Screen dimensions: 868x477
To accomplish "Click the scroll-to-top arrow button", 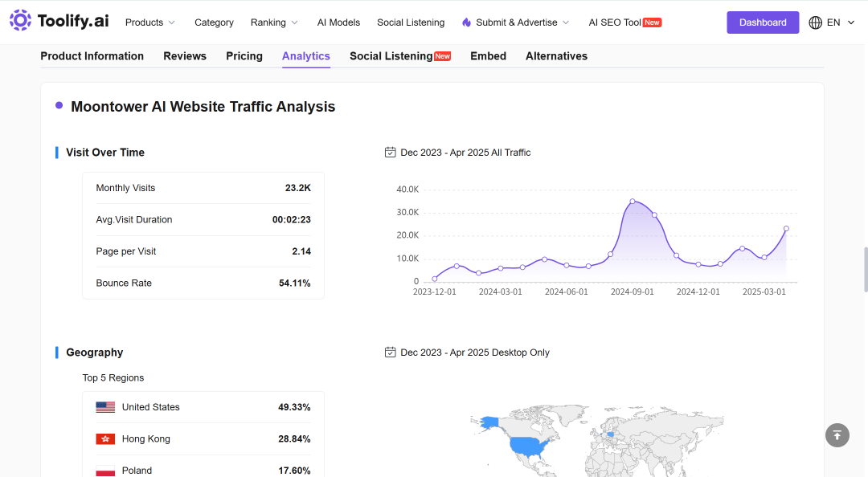I will point(837,435).
